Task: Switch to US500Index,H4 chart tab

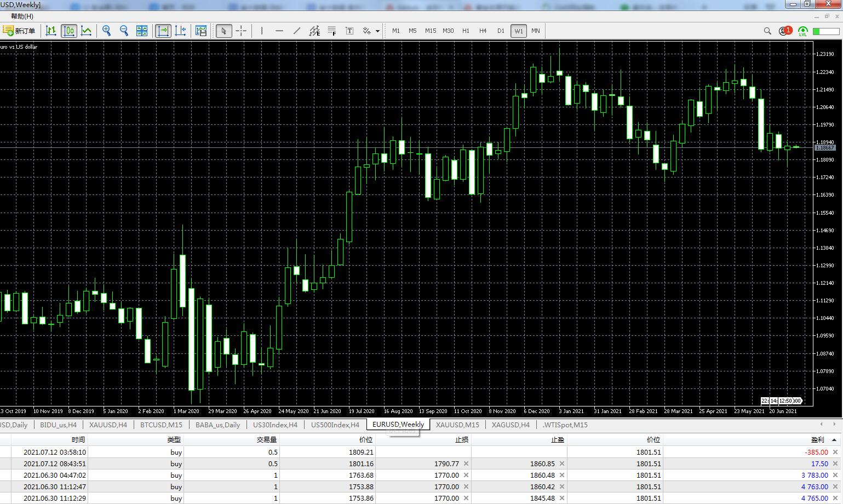Action: click(x=335, y=425)
